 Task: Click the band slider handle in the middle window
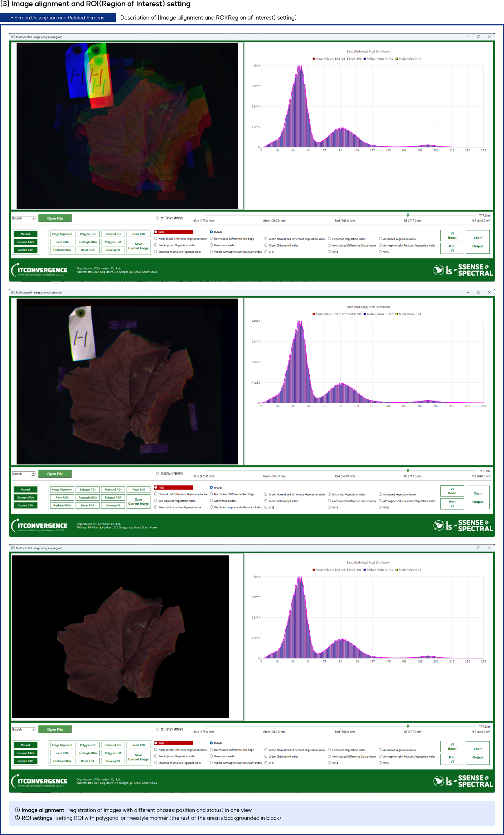pyautogui.click(x=408, y=471)
